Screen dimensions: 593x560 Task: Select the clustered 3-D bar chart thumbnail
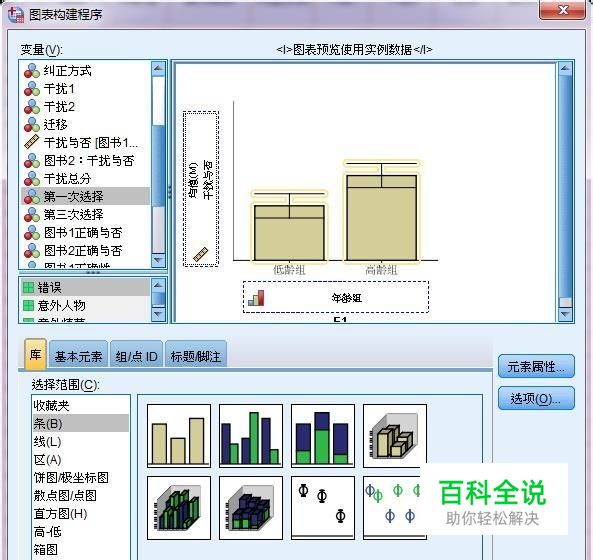pos(179,507)
